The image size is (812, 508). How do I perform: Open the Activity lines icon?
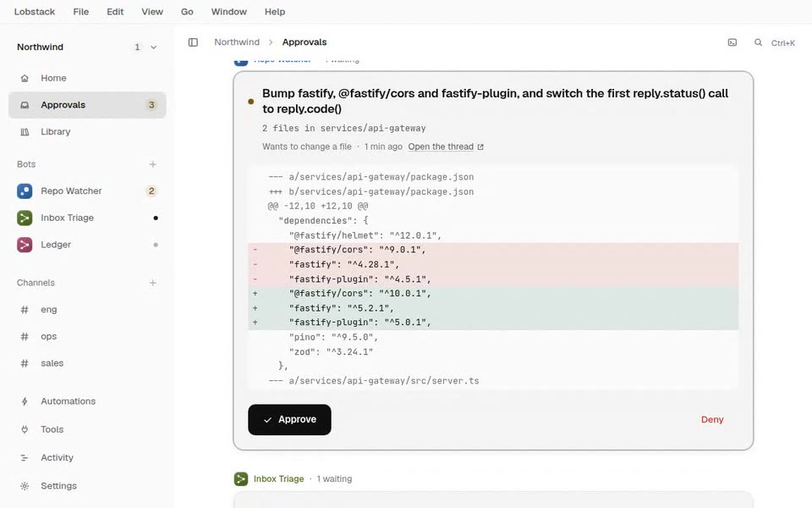tap(25, 458)
